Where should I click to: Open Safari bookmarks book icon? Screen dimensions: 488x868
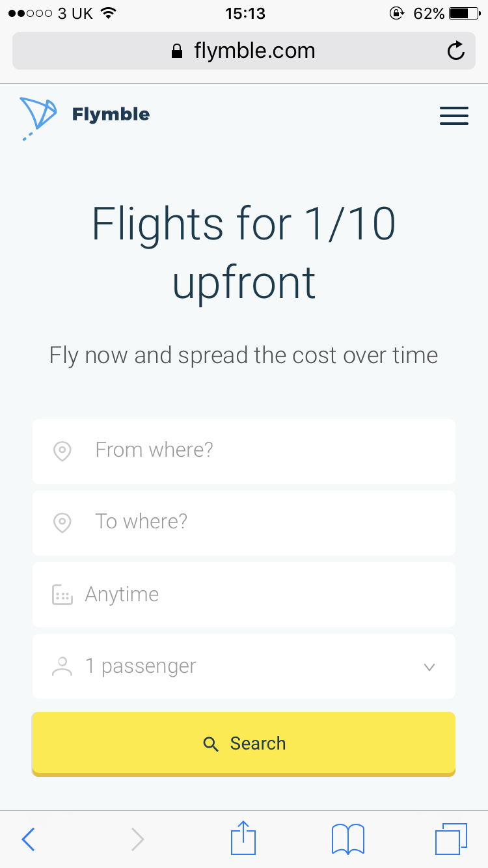point(348,839)
